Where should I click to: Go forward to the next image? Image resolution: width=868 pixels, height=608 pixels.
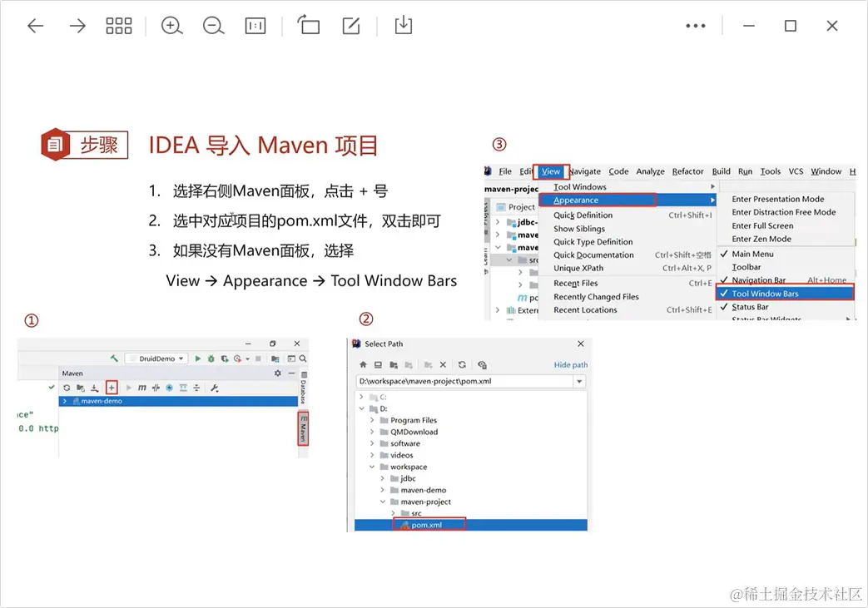(x=77, y=26)
